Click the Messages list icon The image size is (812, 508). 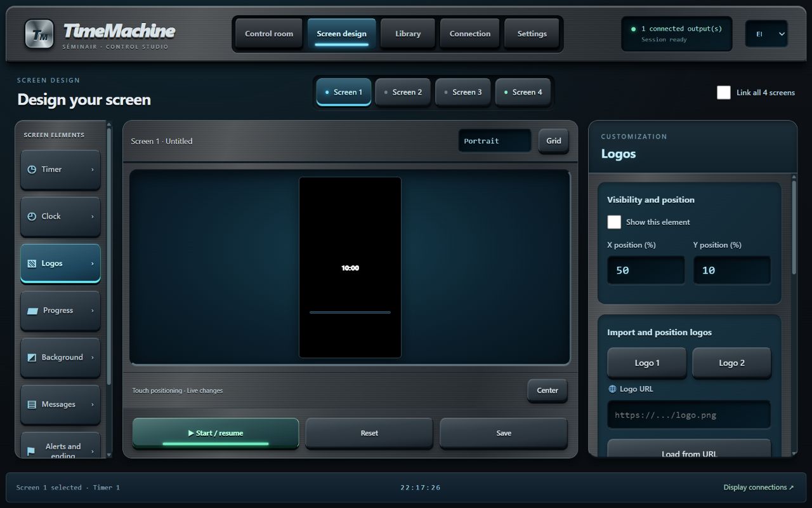point(32,404)
